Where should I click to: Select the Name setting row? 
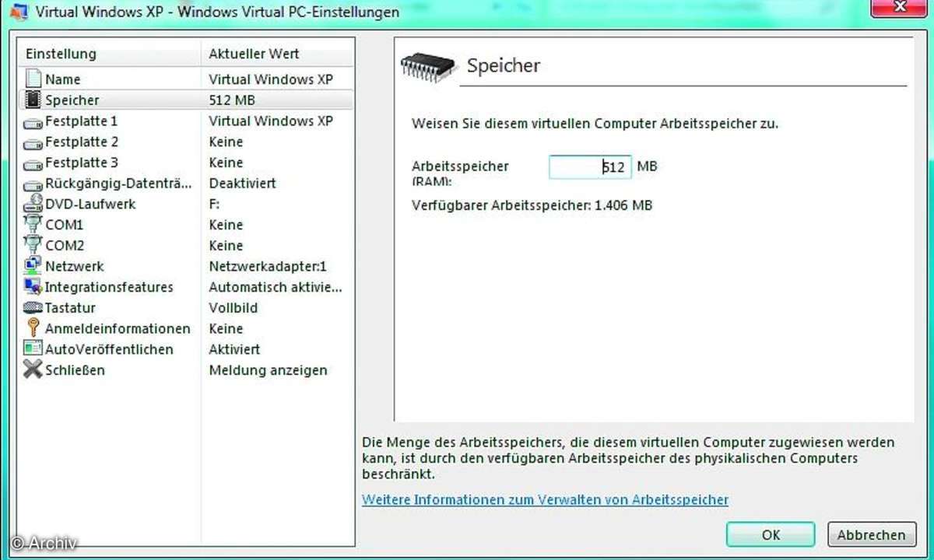click(187, 79)
